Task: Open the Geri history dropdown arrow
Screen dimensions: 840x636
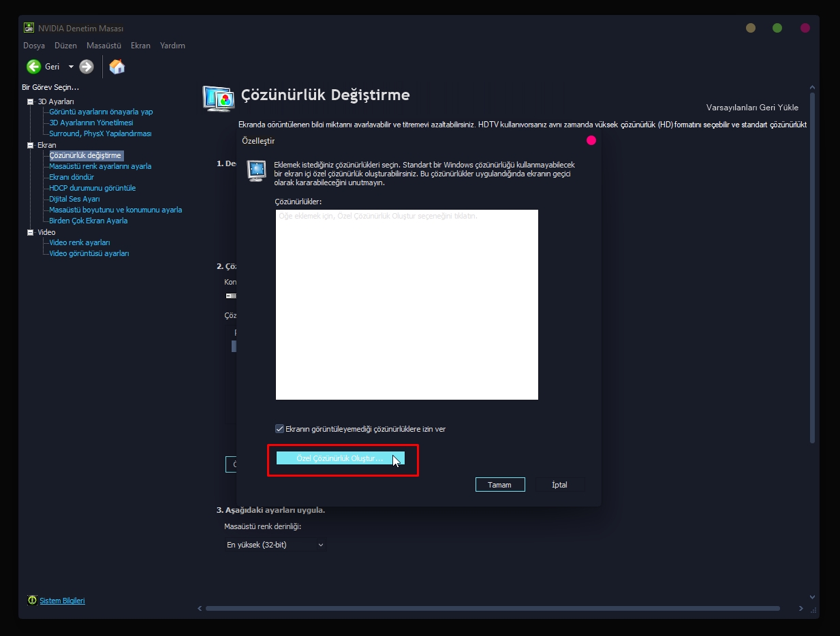Action: click(x=71, y=67)
